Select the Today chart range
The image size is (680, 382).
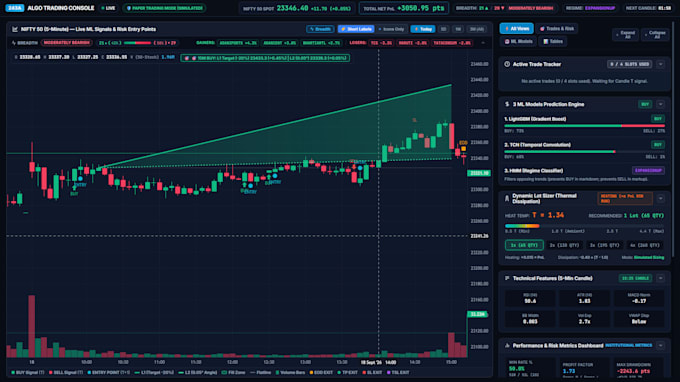point(423,29)
